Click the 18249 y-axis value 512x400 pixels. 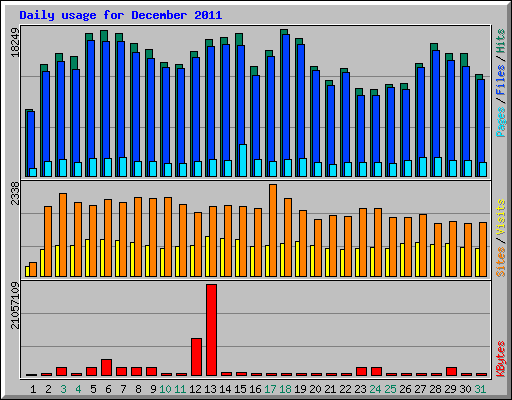(15, 43)
